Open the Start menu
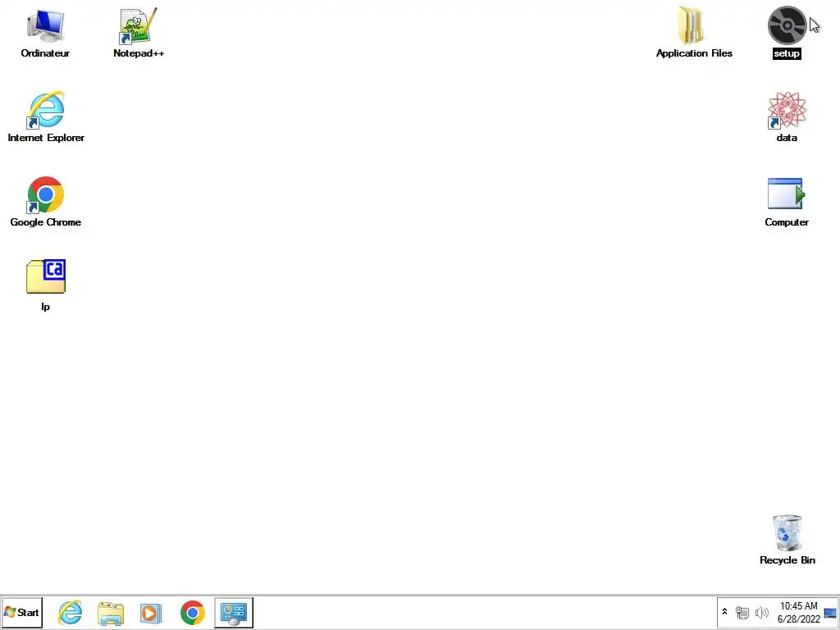 tap(21, 612)
